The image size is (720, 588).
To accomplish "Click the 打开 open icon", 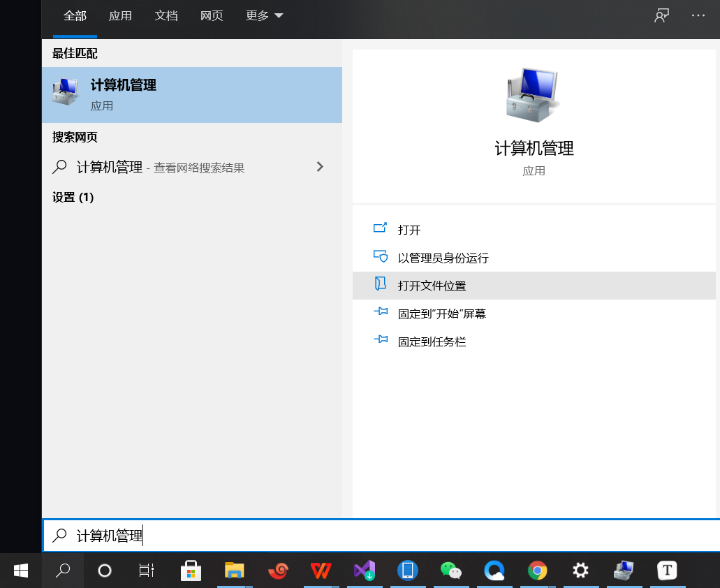I will pos(380,228).
